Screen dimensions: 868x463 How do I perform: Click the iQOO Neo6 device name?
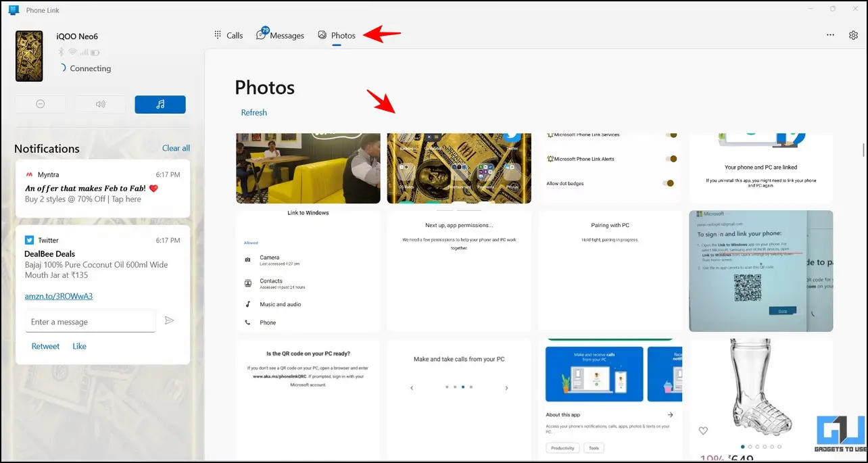click(x=77, y=36)
